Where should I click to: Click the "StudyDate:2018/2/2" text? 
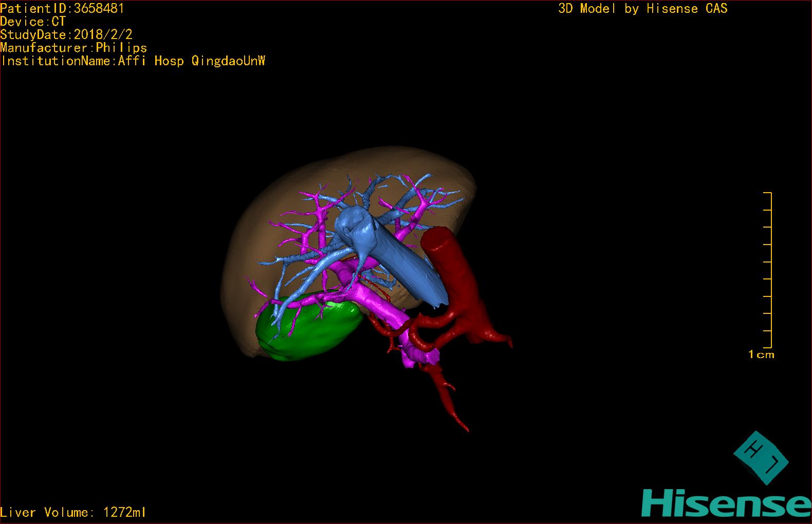(66, 34)
